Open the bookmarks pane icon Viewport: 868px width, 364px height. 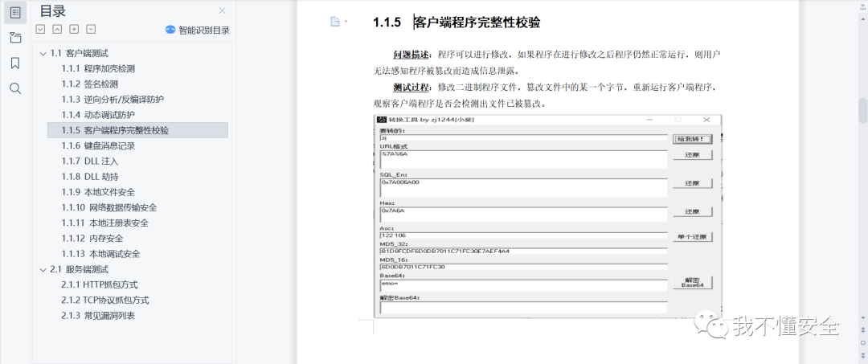pos(15,63)
